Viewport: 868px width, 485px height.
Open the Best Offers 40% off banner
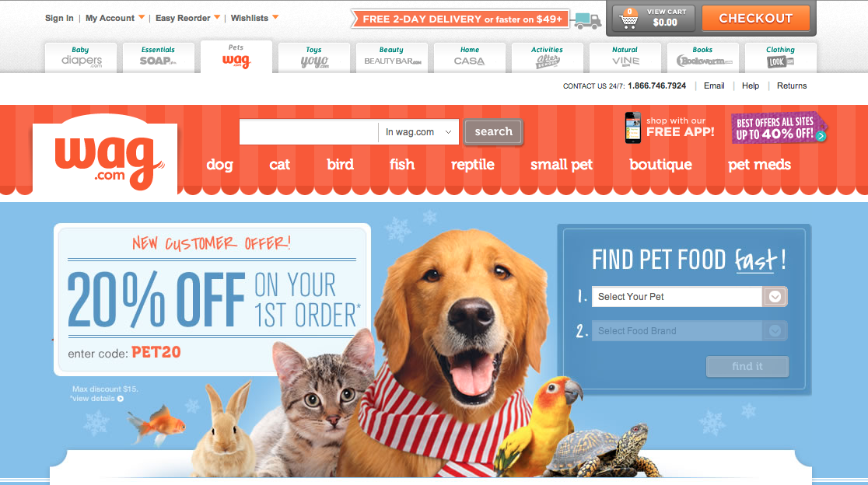pyautogui.click(x=779, y=127)
